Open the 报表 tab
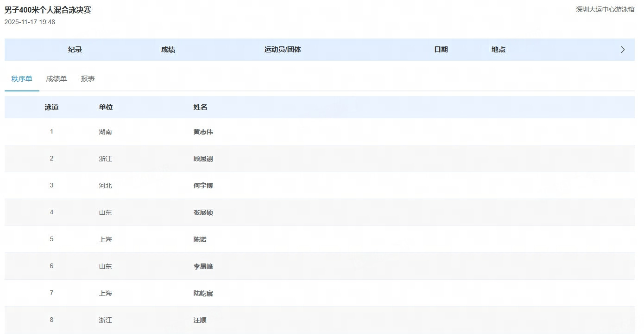The image size is (644, 334). pyautogui.click(x=88, y=79)
